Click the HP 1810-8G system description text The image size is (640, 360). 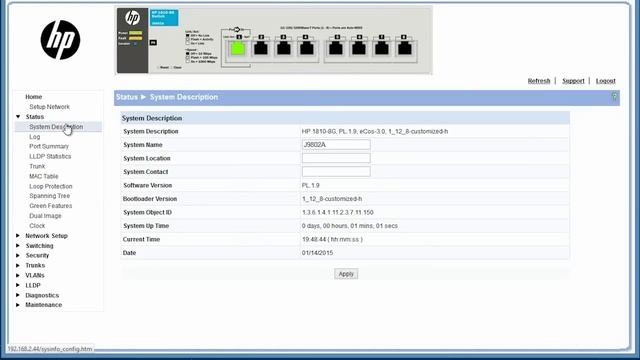375,131
